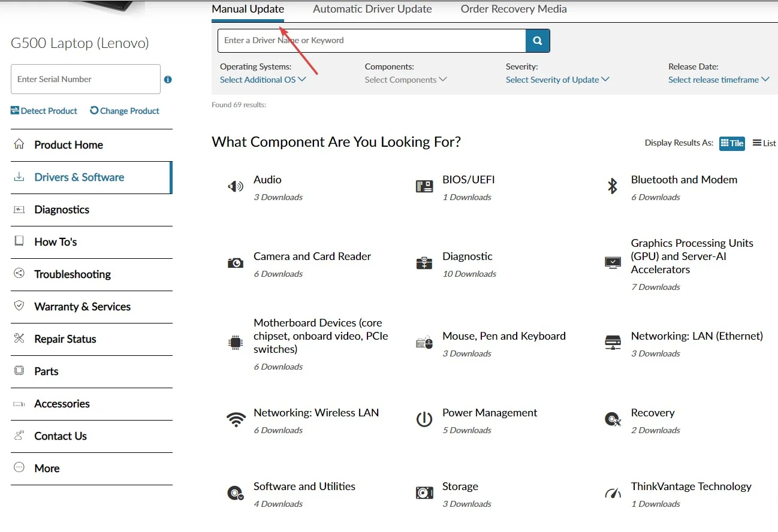Click the Diagnostics sidebar icon
This screenshot has height=532, width=778.
pyautogui.click(x=19, y=209)
